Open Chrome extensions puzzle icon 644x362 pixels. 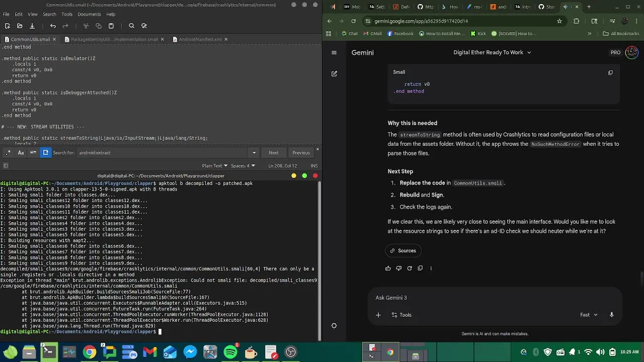coord(577,21)
